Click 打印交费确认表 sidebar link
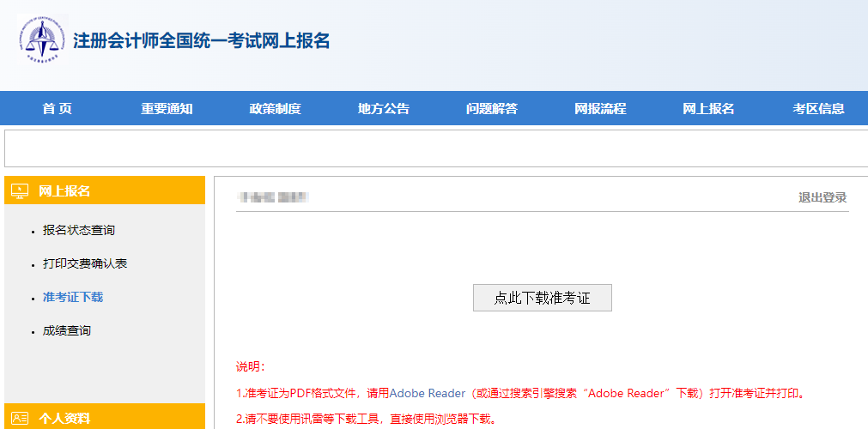This screenshot has height=429, width=868. click(84, 263)
